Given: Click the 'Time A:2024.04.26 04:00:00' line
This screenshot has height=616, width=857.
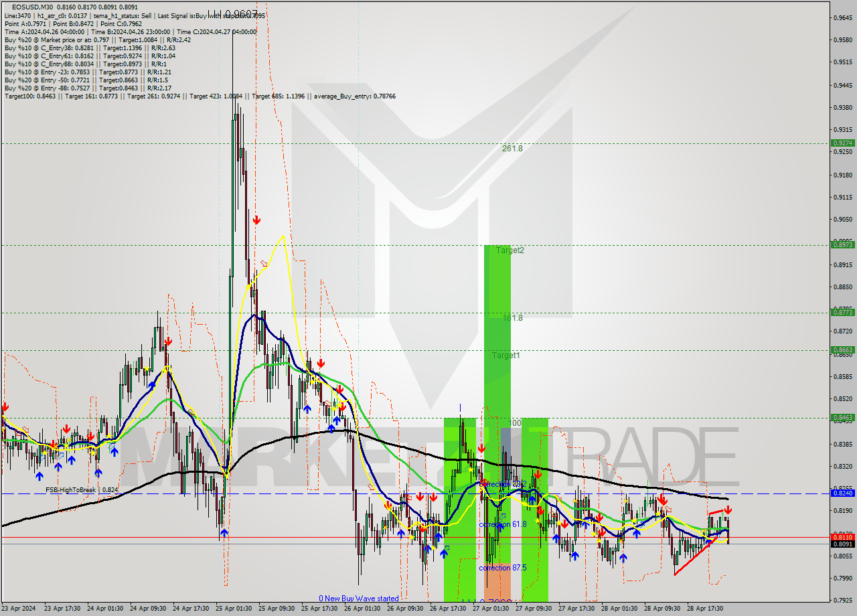Looking at the screenshot, I should 131,31.
